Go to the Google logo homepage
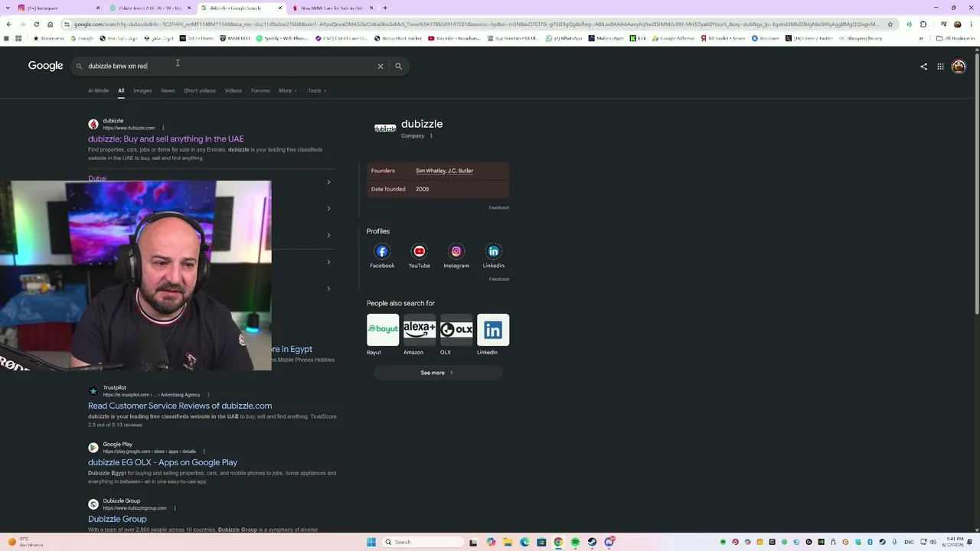The width and height of the screenshot is (980, 551). tap(45, 66)
